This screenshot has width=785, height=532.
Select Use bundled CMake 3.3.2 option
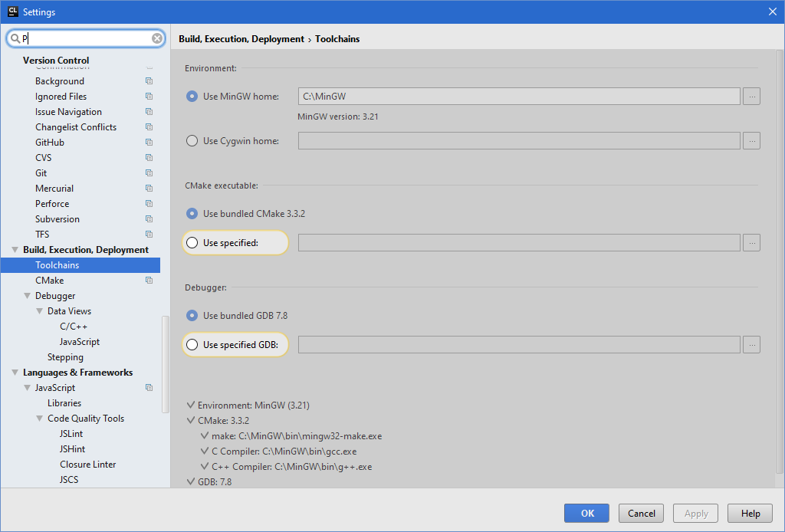pyautogui.click(x=192, y=214)
